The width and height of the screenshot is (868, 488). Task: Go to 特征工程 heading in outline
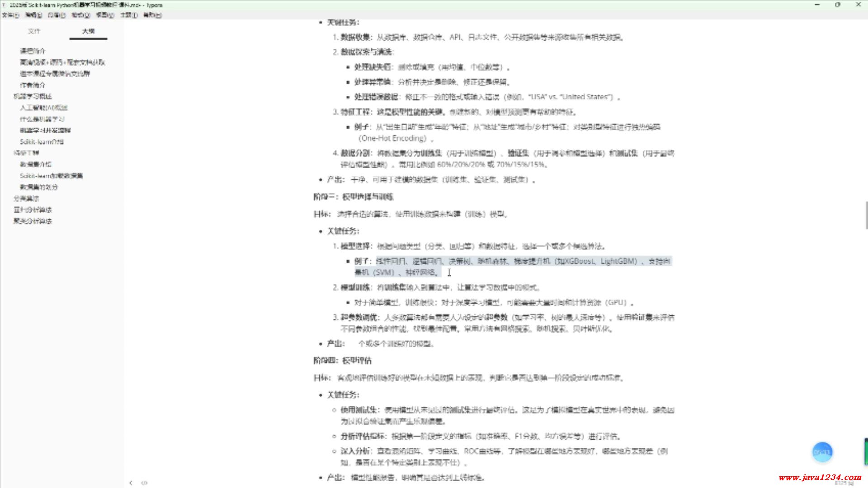[26, 153]
